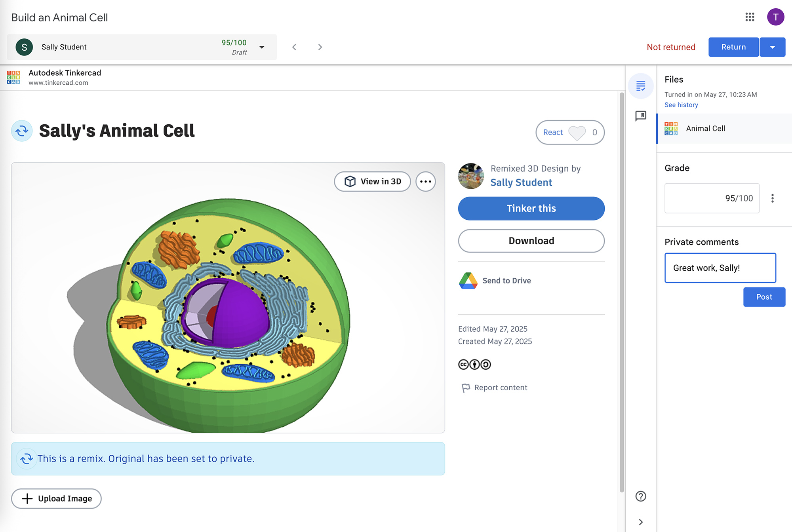Screen dimensions: 792x532
Task: Navigate to the next student submission
Action: click(x=320, y=47)
